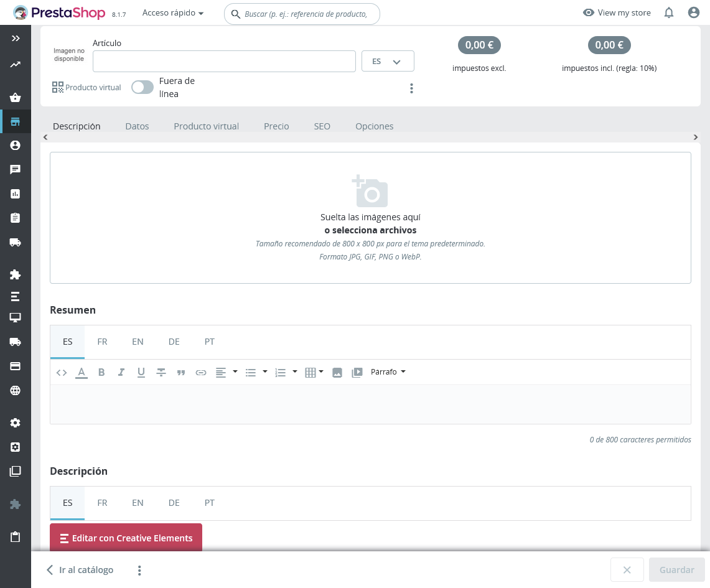The width and height of the screenshot is (710, 588).
Task: Click the PrestaShop logo
Action: (59, 12)
